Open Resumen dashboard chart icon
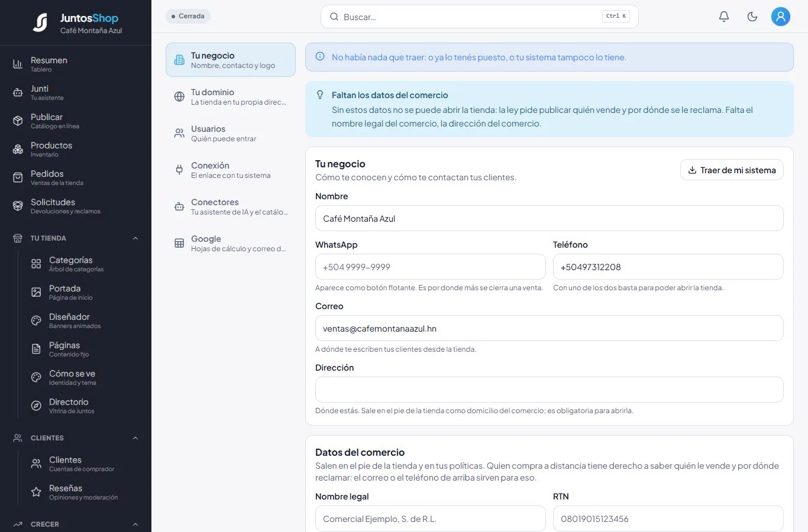This screenshot has width=808, height=532. coord(18,64)
